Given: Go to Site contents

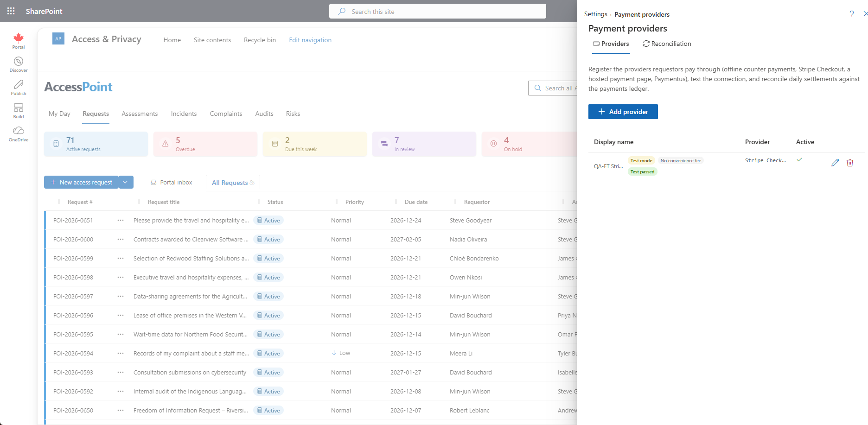Looking at the screenshot, I should point(212,40).
